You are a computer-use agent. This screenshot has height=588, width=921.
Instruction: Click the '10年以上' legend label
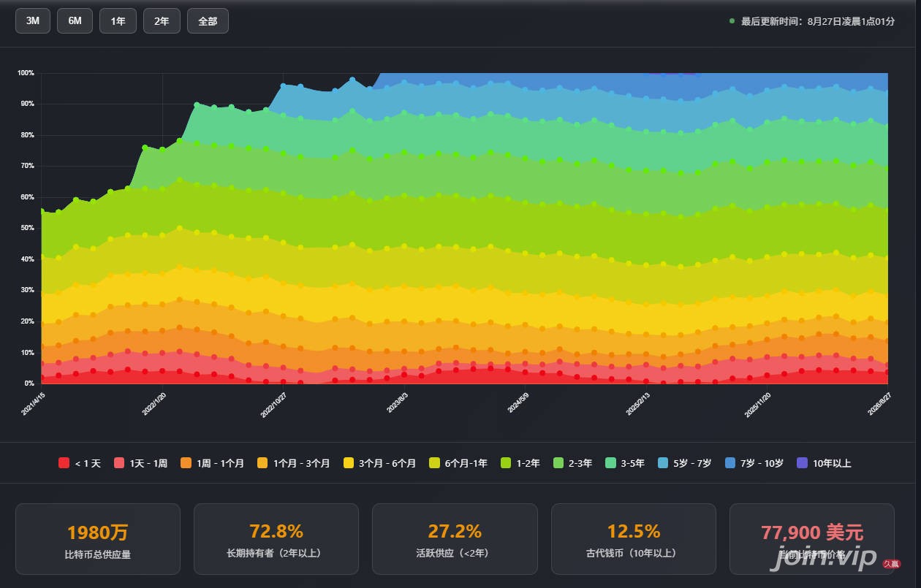(x=833, y=463)
